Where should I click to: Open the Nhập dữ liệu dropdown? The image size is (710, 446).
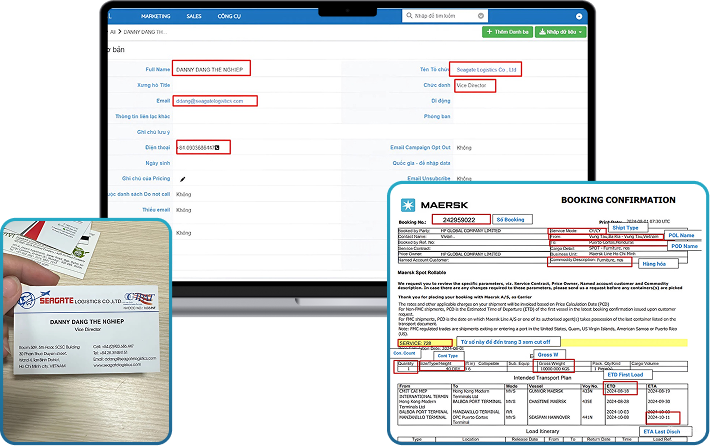562,32
